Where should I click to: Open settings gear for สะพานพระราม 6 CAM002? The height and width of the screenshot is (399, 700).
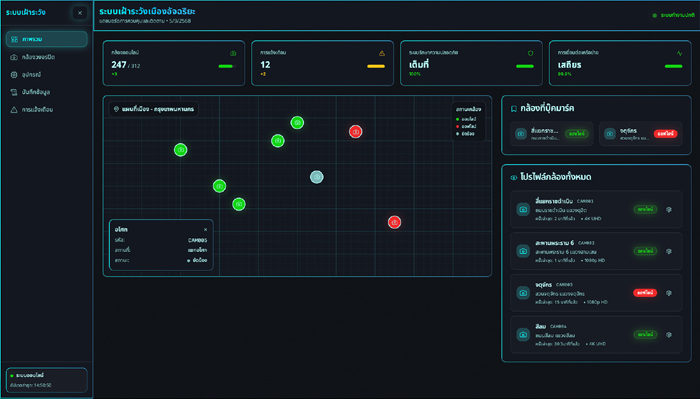(x=669, y=251)
